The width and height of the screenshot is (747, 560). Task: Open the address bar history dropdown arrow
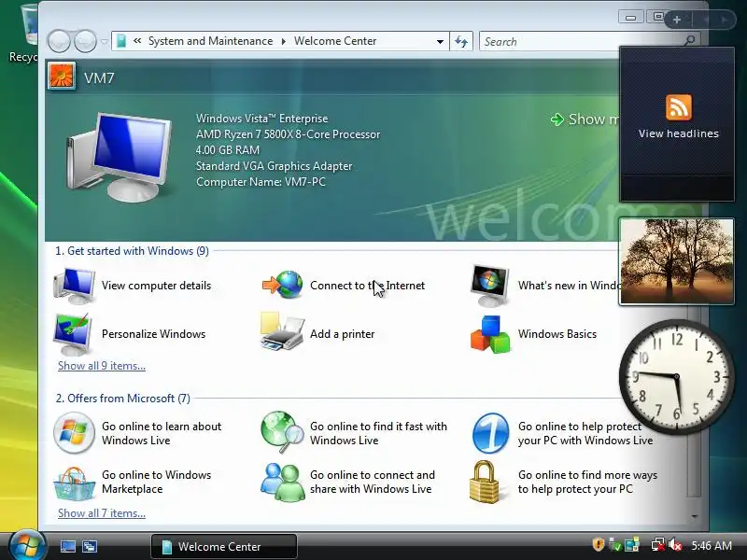tap(440, 41)
